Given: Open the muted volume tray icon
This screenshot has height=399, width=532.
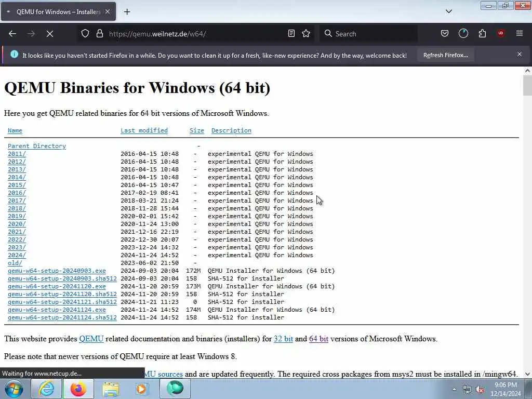Looking at the screenshot, I should [x=480, y=390].
